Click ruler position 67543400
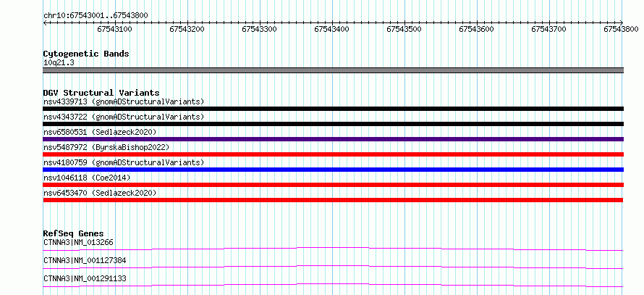644x295 pixels. [331, 29]
